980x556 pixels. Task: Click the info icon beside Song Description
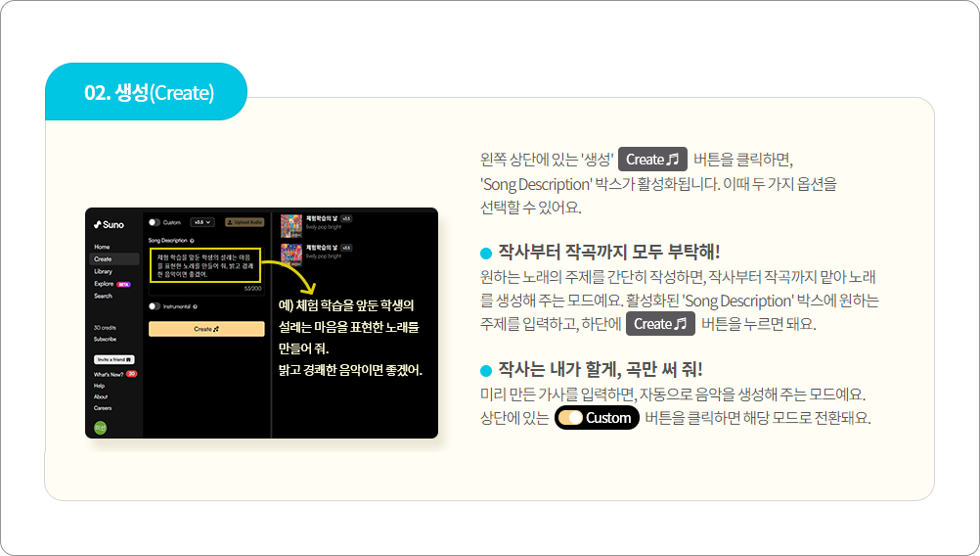192,240
